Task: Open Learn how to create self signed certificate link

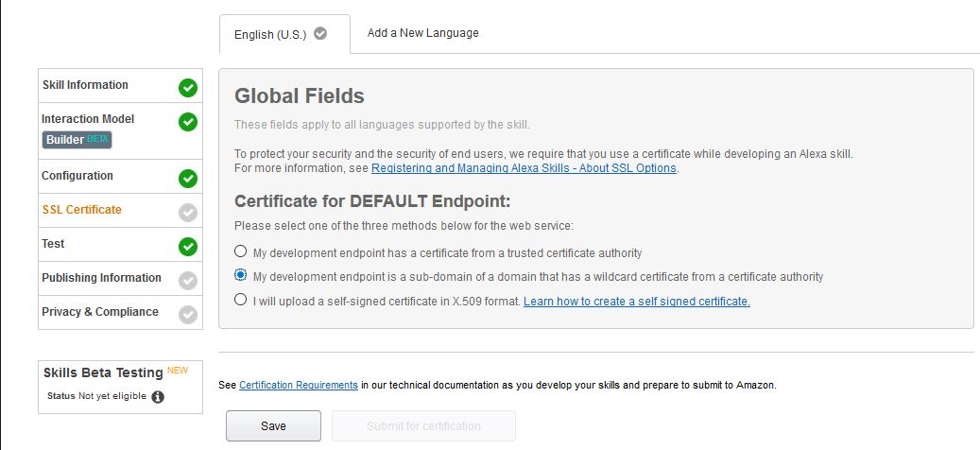Action: [x=636, y=302]
